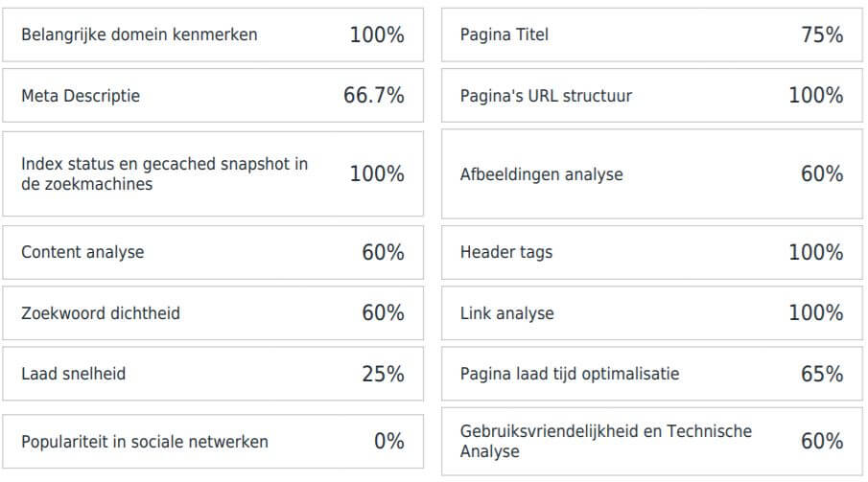The image size is (868, 482).
Task: Open Pagina's URL structuur section
Action: 651,95
